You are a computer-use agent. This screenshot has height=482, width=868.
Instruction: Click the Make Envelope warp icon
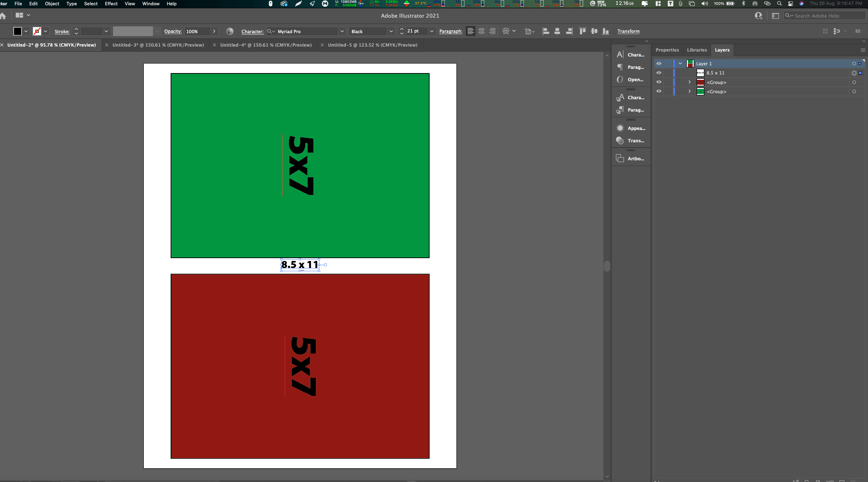(x=506, y=31)
